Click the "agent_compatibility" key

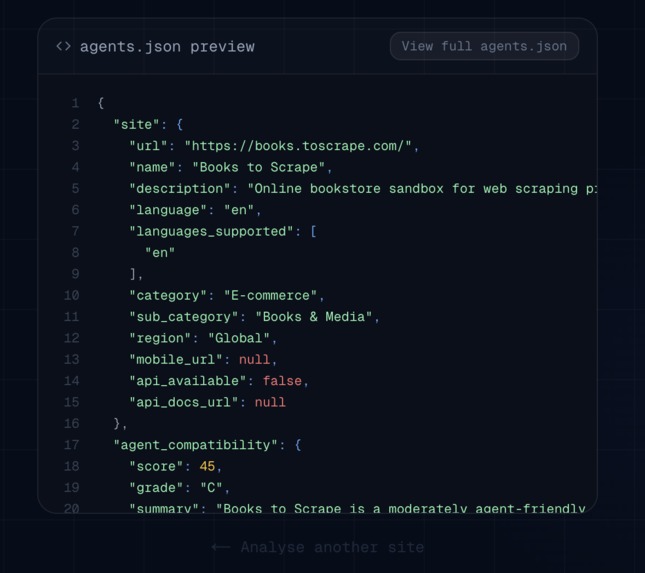(x=196, y=445)
